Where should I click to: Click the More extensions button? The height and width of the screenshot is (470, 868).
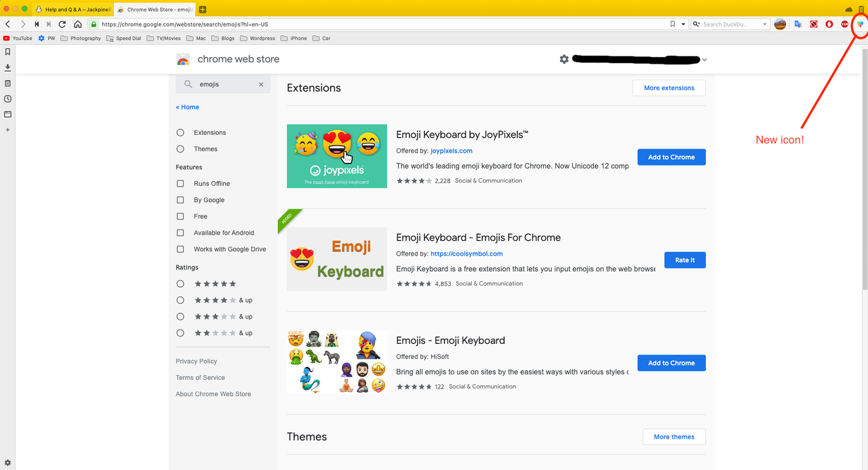(669, 88)
